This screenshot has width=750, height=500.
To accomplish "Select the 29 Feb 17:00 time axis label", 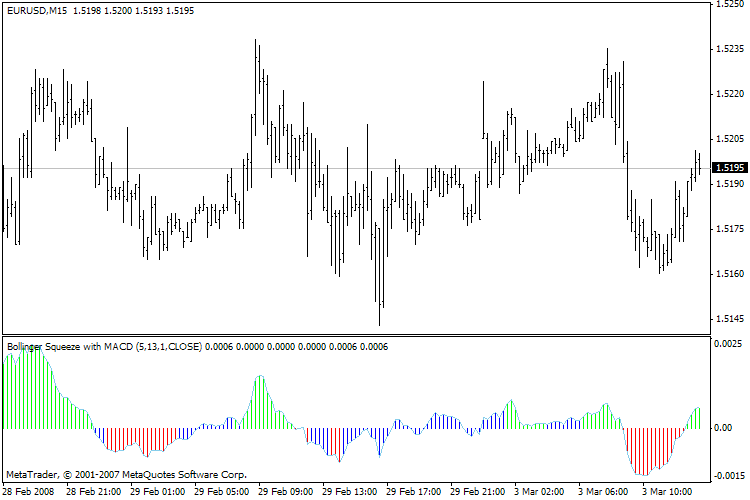I will click(414, 492).
